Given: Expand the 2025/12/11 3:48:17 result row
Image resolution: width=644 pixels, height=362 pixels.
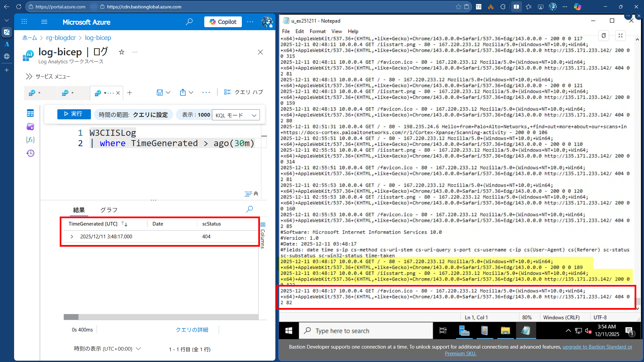Looking at the screenshot, I should point(72,237).
